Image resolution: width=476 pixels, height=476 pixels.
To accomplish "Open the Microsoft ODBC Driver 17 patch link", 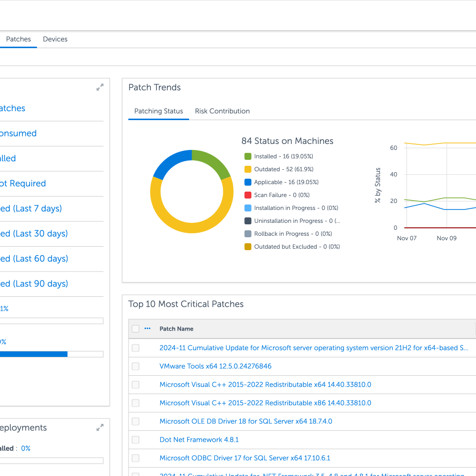I will click(245, 458).
